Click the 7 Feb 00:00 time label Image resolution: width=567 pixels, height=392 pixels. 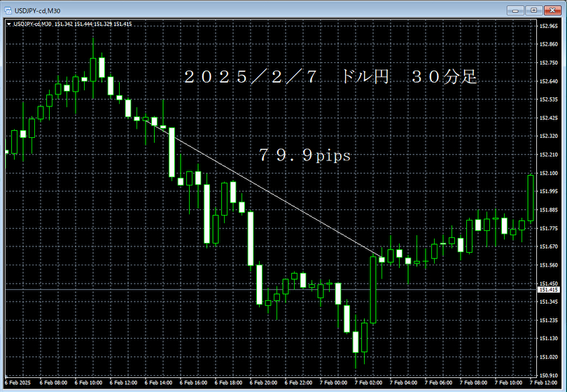coord(333,383)
